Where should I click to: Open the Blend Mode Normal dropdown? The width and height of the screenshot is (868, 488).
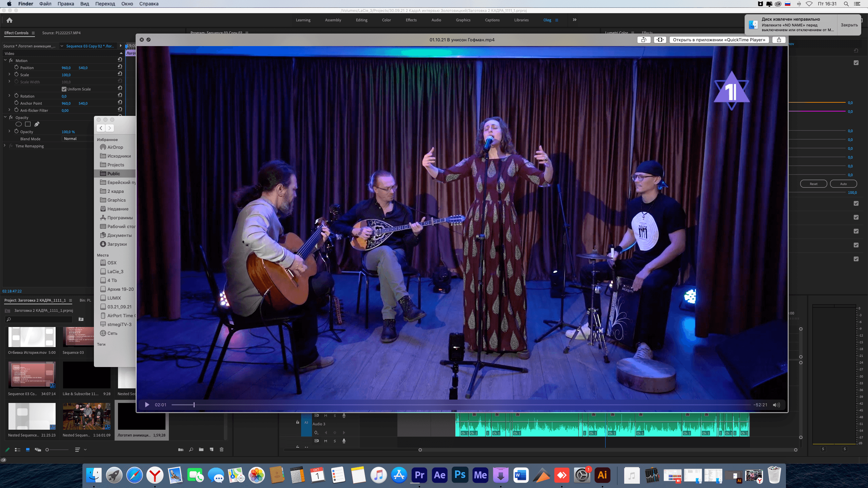[x=78, y=139]
